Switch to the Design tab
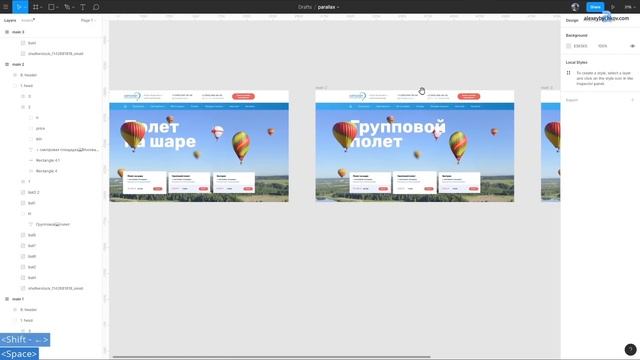The width and height of the screenshot is (640, 360). pyautogui.click(x=572, y=20)
